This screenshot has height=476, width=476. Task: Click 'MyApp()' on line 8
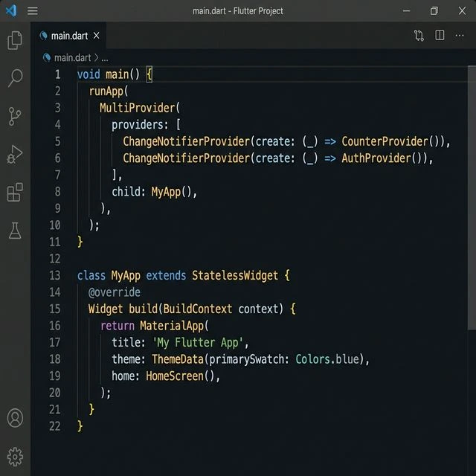click(x=172, y=192)
